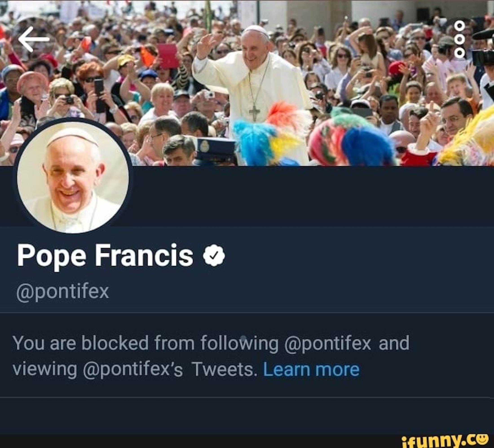494x448 pixels.
Task: Click the word "Tweets" in blocked notice
Action: click(x=224, y=370)
